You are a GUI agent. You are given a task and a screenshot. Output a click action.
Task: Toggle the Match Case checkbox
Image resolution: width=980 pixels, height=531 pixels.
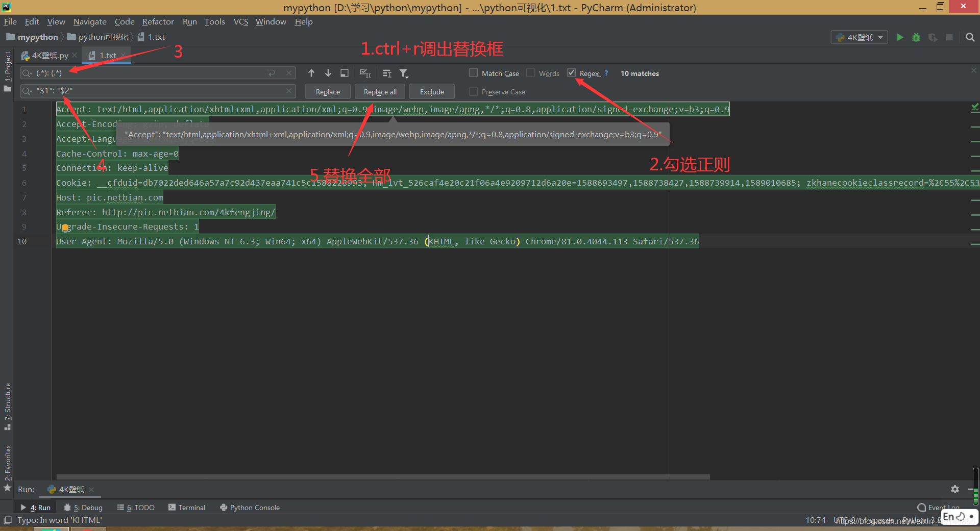pos(474,73)
